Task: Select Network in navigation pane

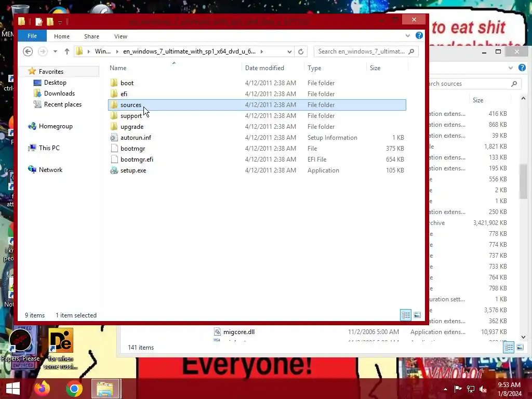Action: 50,170
